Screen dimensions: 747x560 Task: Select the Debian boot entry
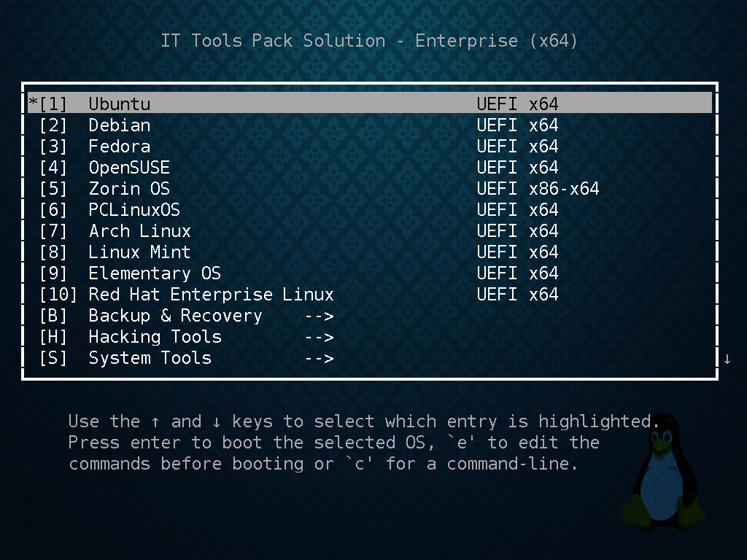coord(370,125)
